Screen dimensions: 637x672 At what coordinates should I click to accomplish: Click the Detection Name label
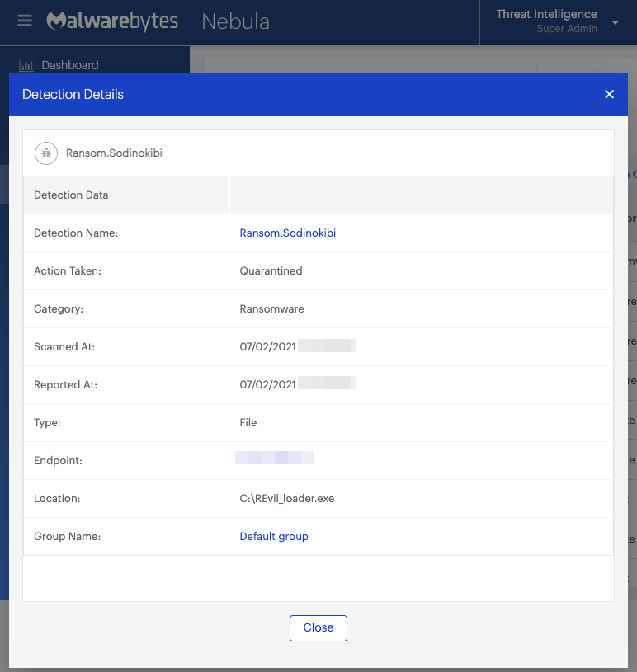(76, 233)
